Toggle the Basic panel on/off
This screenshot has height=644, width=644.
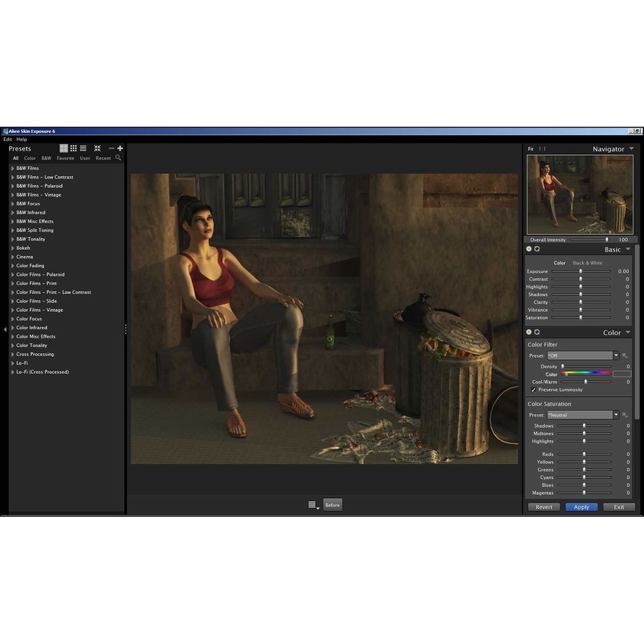point(529,249)
